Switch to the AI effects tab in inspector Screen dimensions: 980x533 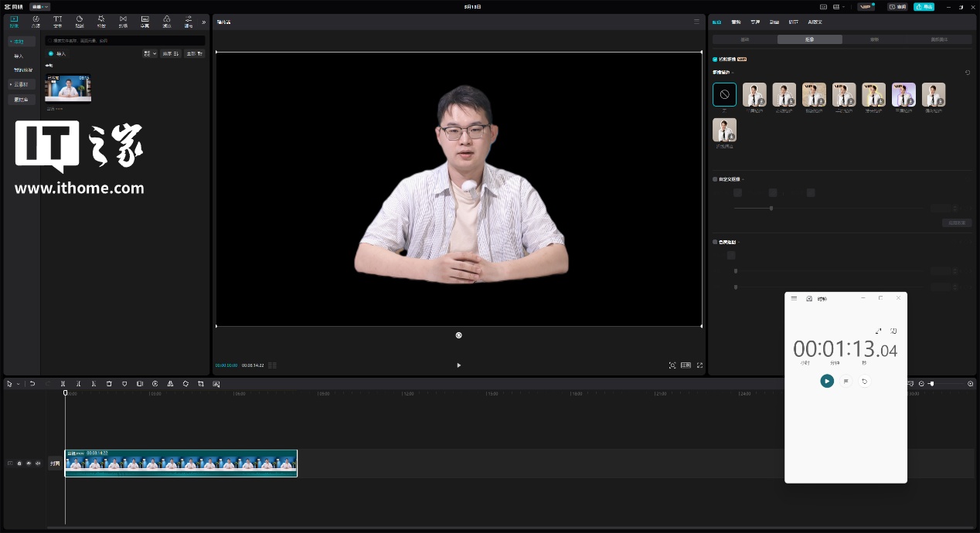(815, 22)
